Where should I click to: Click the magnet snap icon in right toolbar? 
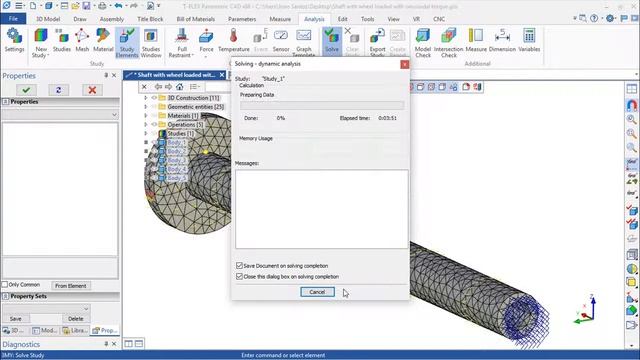[x=631, y=105]
